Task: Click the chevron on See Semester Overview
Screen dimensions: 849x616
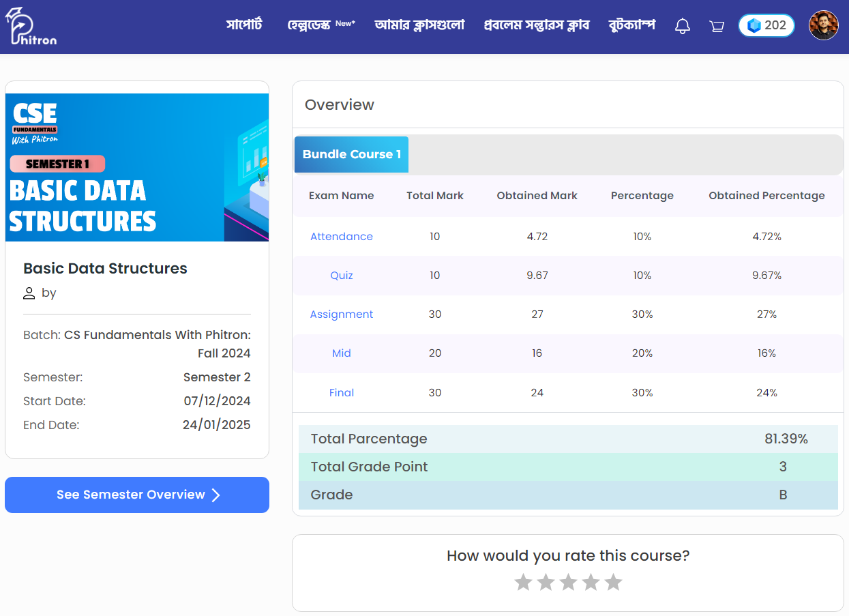Action: tap(215, 495)
